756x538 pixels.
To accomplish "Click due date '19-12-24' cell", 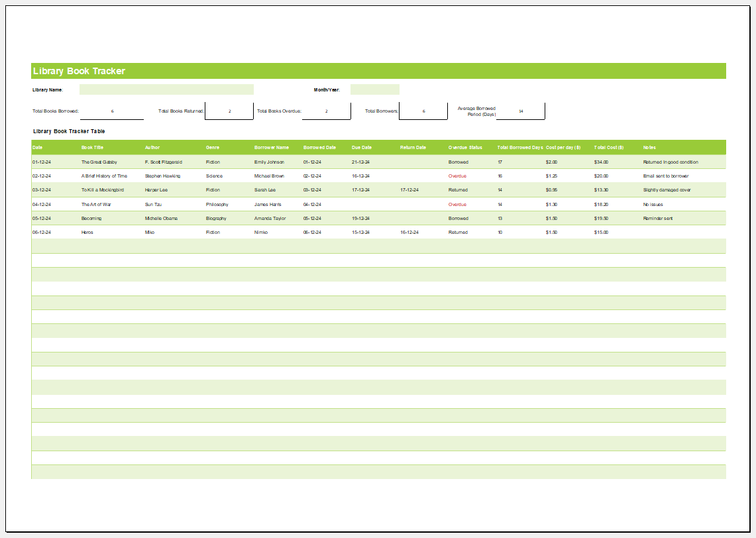I will (x=360, y=219).
